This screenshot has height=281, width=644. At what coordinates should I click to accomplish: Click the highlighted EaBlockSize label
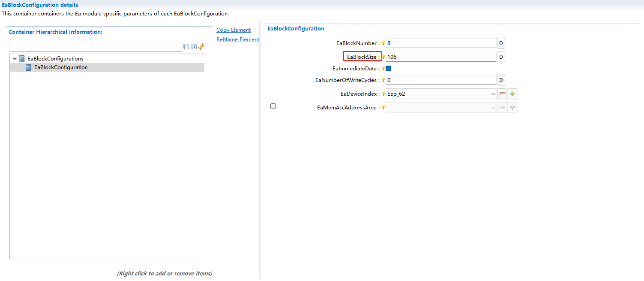tap(362, 56)
